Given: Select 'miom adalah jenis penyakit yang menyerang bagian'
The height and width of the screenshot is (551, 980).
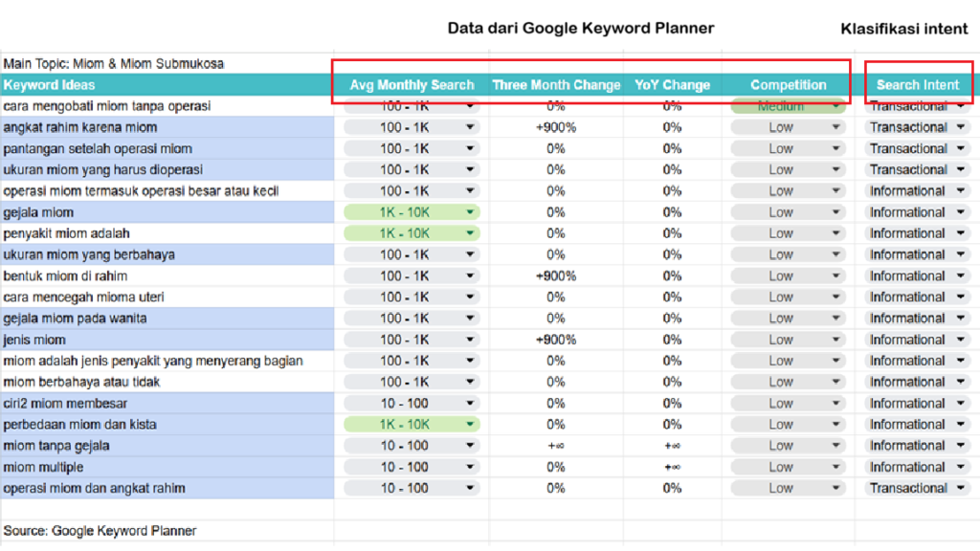Looking at the screenshot, I should tap(167, 361).
